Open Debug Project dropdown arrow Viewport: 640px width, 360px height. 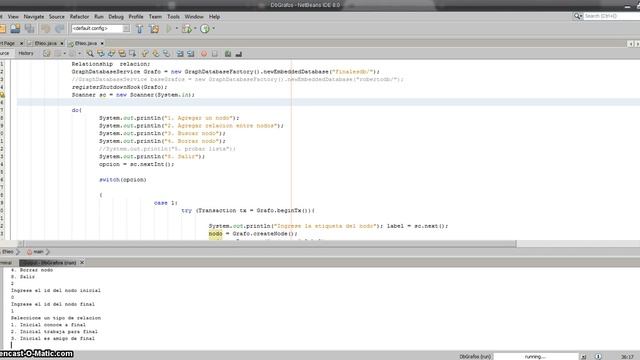point(195,29)
